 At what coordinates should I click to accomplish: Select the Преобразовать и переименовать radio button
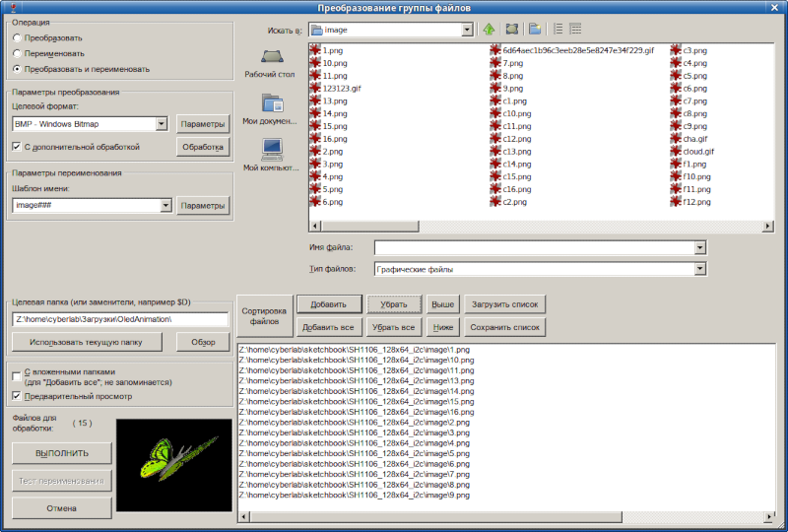[x=17, y=69]
